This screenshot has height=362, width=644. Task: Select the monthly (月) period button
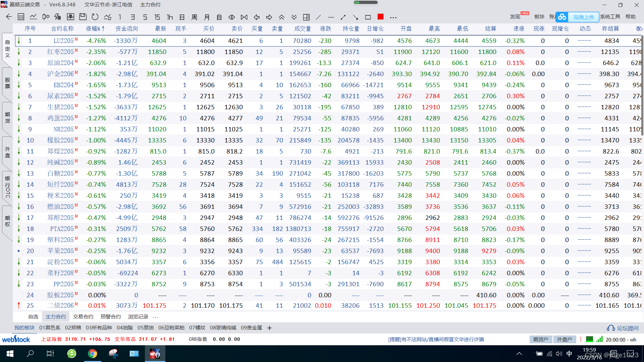click(207, 17)
